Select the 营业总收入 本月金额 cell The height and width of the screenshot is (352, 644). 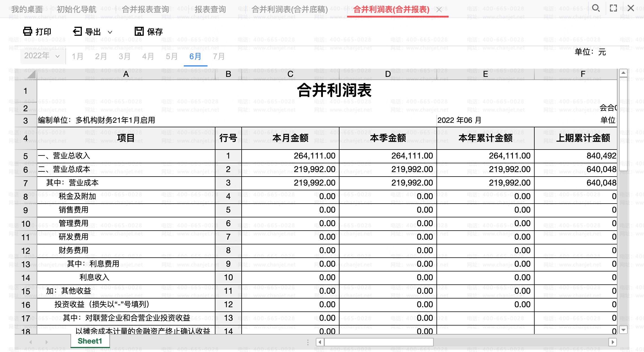point(290,156)
